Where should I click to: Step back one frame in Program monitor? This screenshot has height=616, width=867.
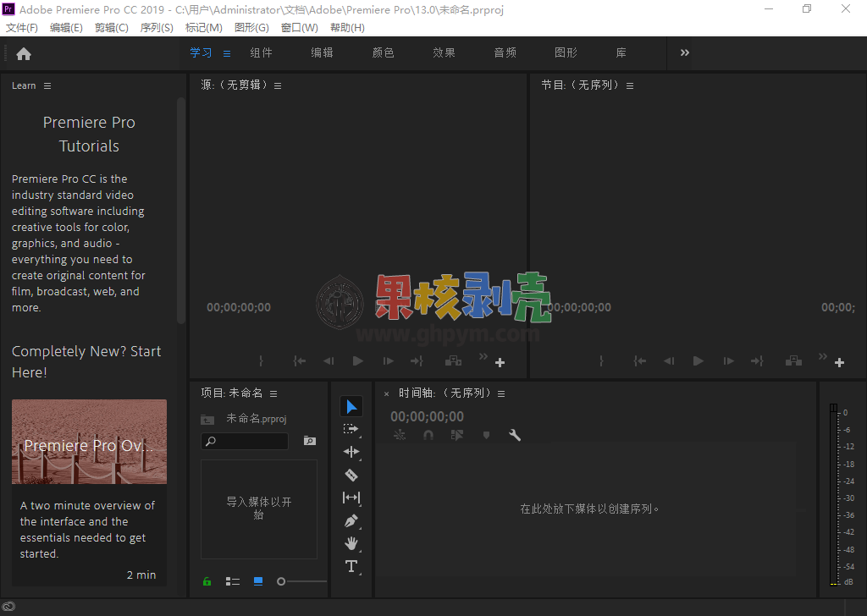669,360
